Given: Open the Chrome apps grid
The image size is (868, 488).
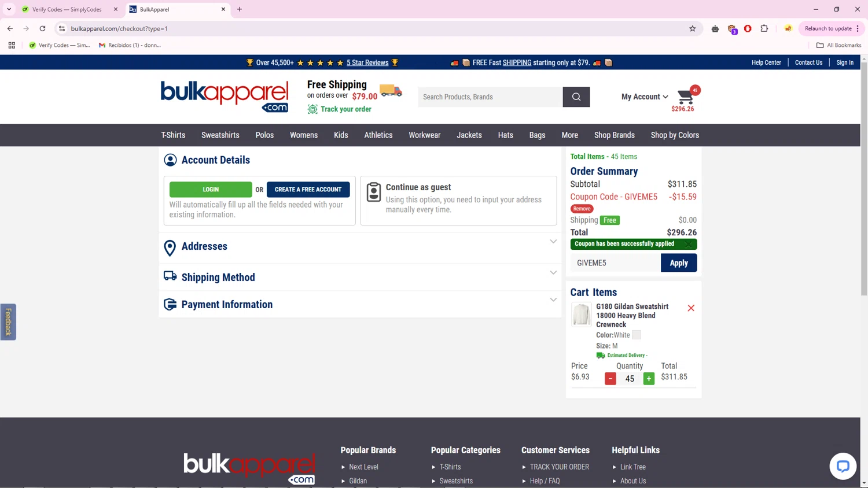Looking at the screenshot, I should 12,45.
